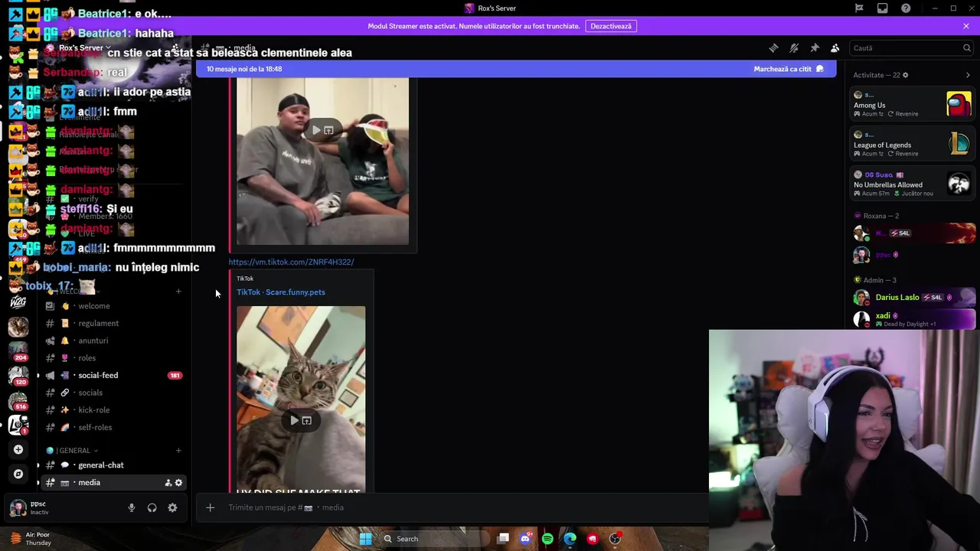Open the social-feed channel
This screenshot has height=551, width=980.
tap(98, 376)
